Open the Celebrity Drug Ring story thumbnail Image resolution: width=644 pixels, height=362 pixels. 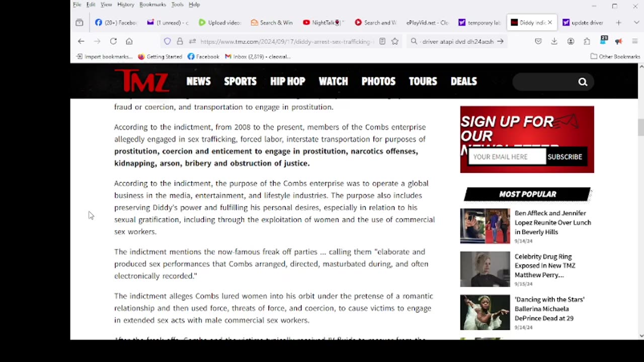click(485, 269)
